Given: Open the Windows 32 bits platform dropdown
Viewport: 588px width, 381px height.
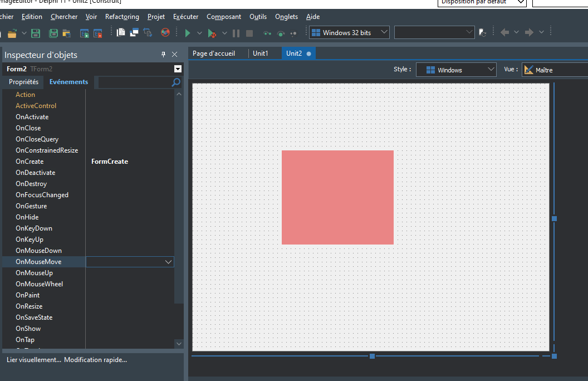Looking at the screenshot, I should (383, 32).
